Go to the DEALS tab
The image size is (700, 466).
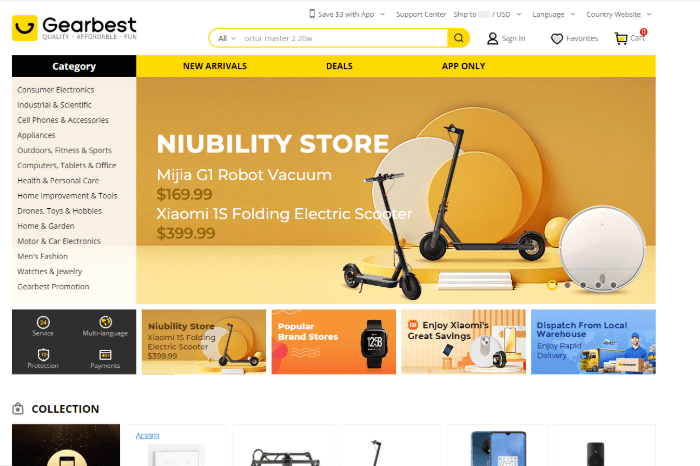coord(339,66)
